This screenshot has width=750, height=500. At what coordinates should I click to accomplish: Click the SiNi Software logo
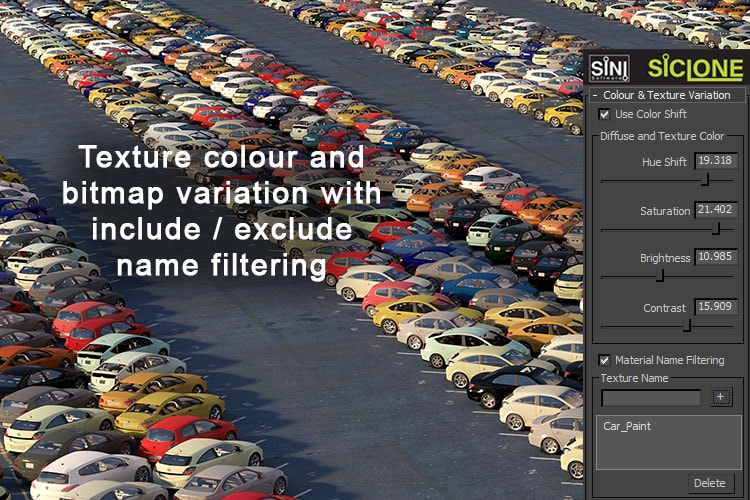point(609,68)
